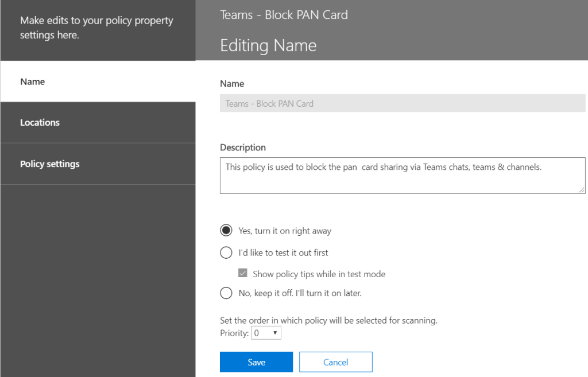The image size is (588, 377).
Task: Toggle Show policy tips in test mode
Action: tap(242, 274)
